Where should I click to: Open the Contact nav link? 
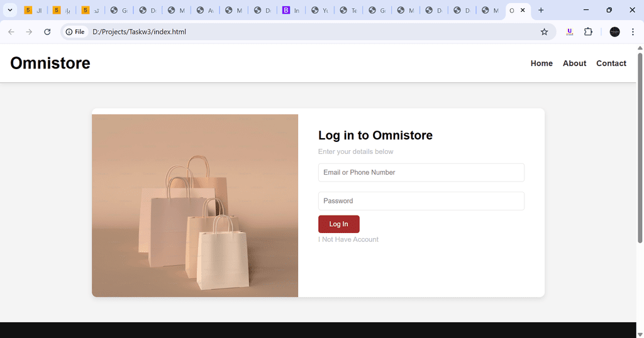coord(611,63)
